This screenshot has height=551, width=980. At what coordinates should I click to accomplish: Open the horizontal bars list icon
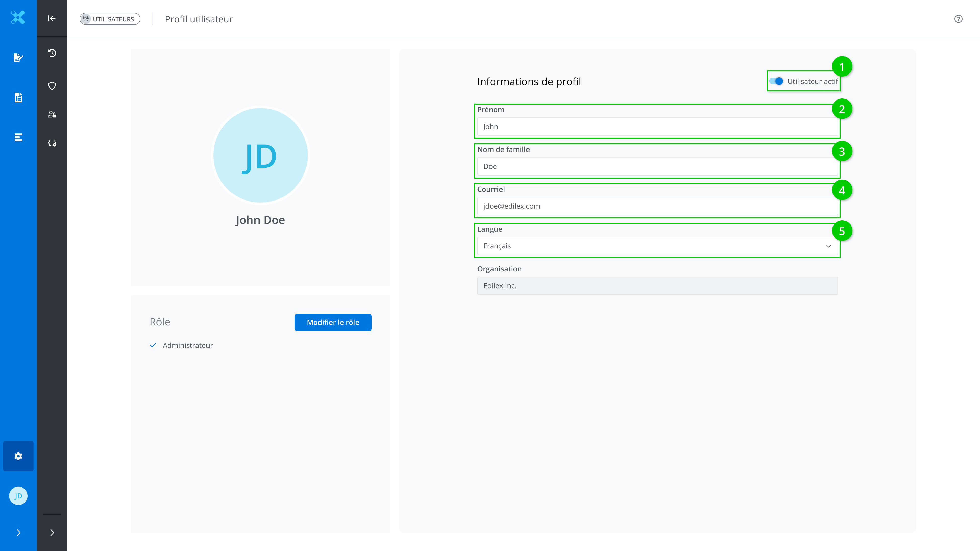18,137
